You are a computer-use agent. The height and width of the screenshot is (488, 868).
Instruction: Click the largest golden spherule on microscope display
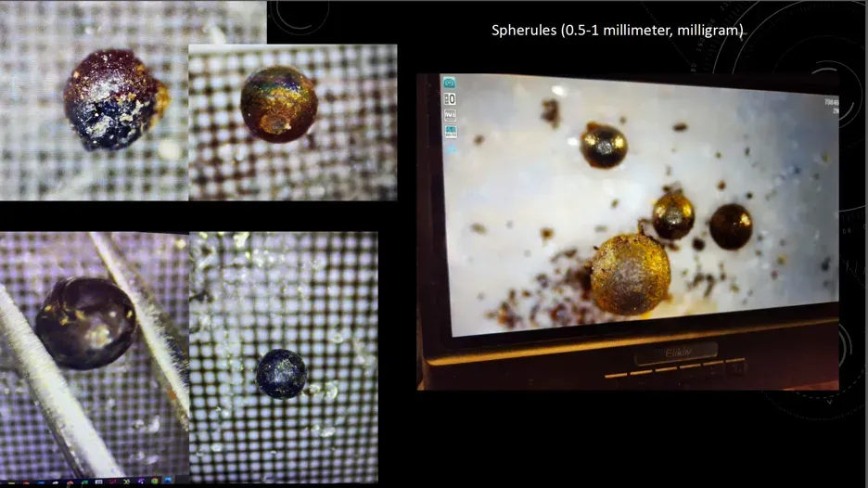pyautogui.click(x=630, y=275)
